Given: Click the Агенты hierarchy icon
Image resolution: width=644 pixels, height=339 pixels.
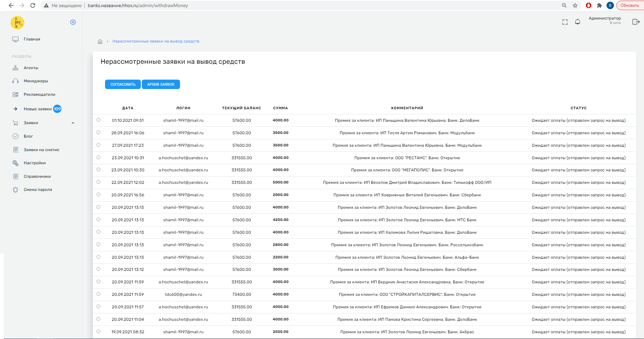Looking at the screenshot, I should (x=16, y=68).
